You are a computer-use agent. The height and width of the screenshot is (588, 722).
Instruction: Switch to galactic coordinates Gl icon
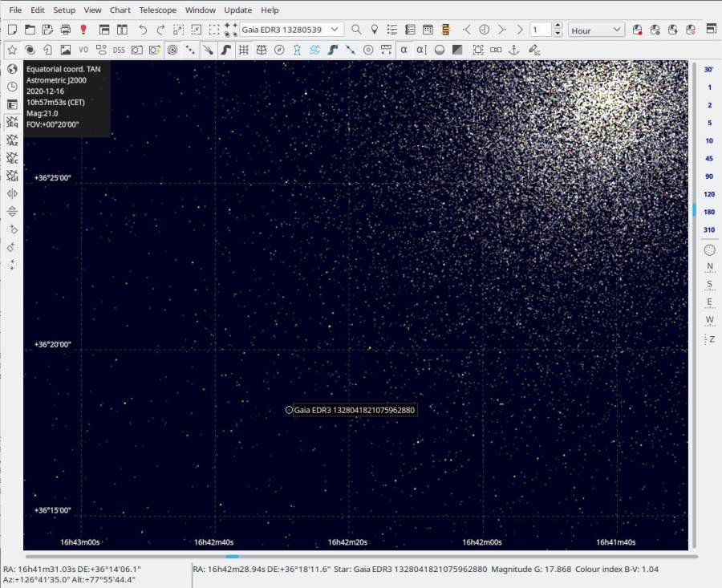point(12,176)
